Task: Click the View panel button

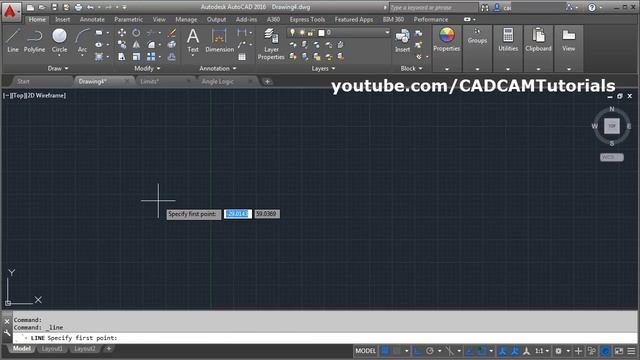Action: click(569, 40)
